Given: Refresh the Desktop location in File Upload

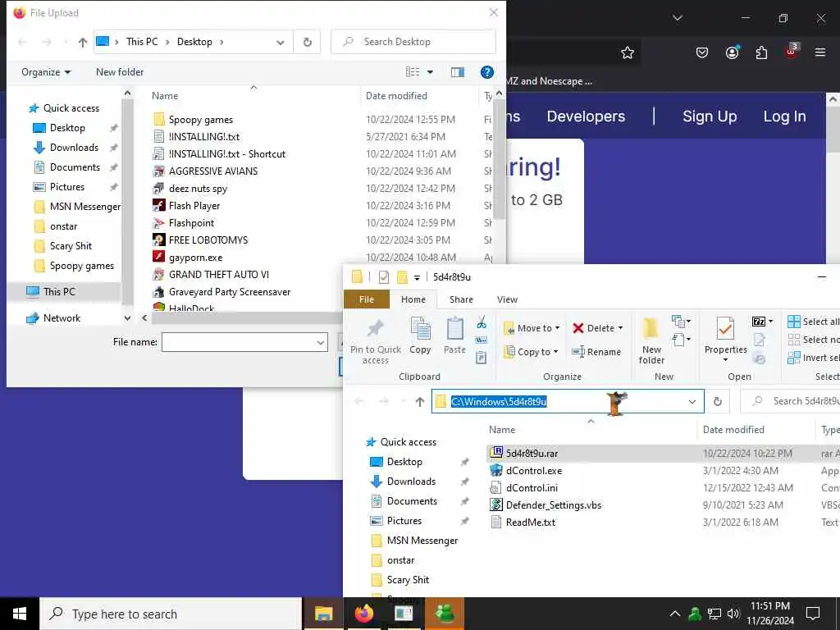Looking at the screenshot, I should [308, 42].
